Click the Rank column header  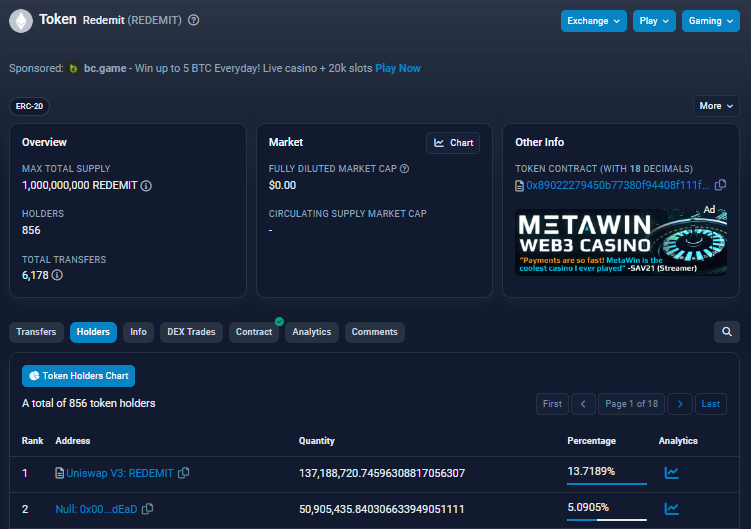click(33, 441)
